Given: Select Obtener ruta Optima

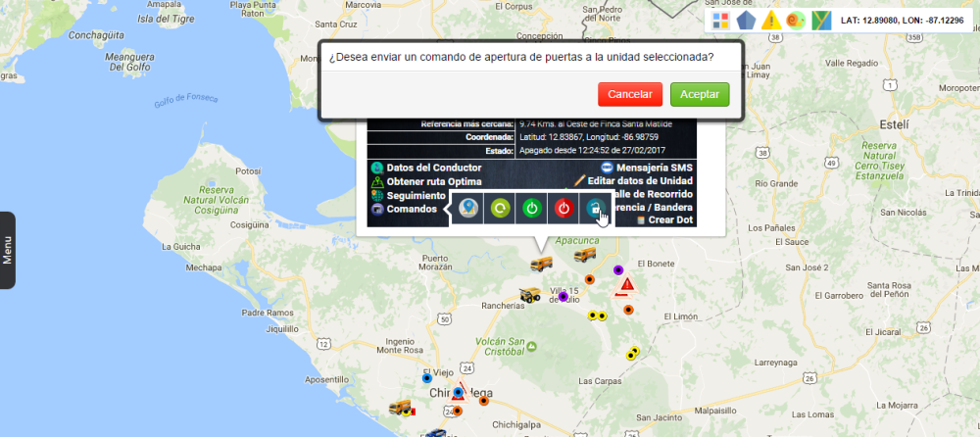Looking at the screenshot, I should click(434, 182).
